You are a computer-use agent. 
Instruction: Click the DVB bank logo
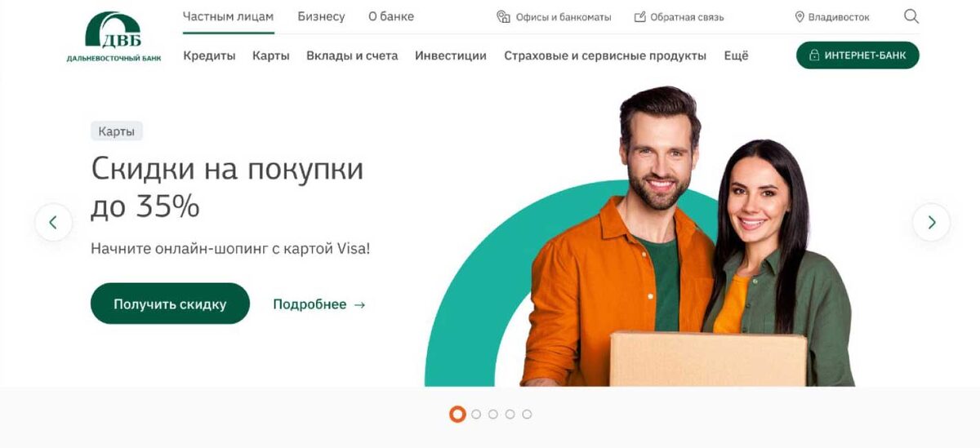[114, 38]
